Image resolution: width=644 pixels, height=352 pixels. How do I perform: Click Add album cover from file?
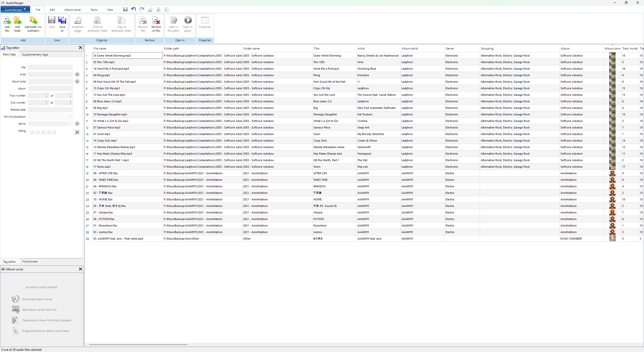coord(39,310)
